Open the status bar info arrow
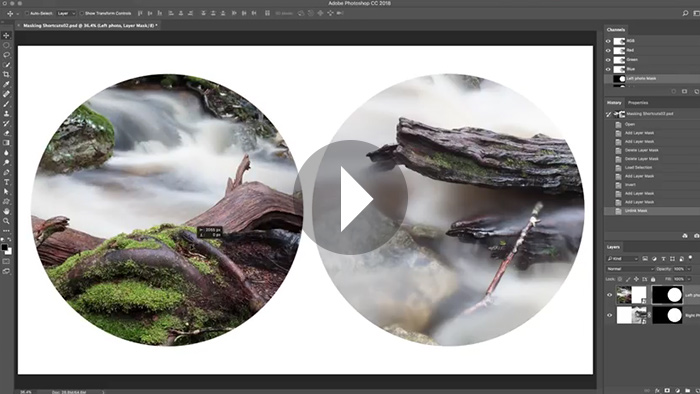This screenshot has width=700, height=394. click(x=103, y=392)
